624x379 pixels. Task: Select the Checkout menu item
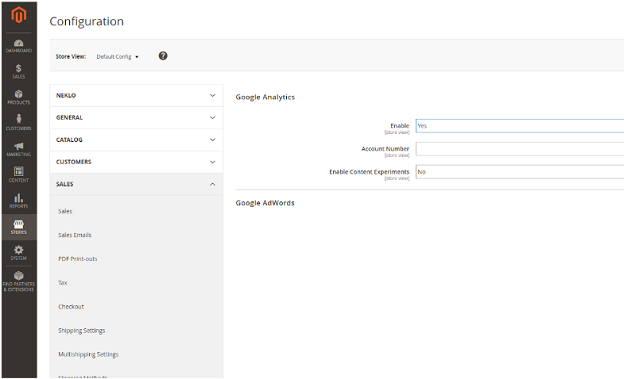pos(71,307)
